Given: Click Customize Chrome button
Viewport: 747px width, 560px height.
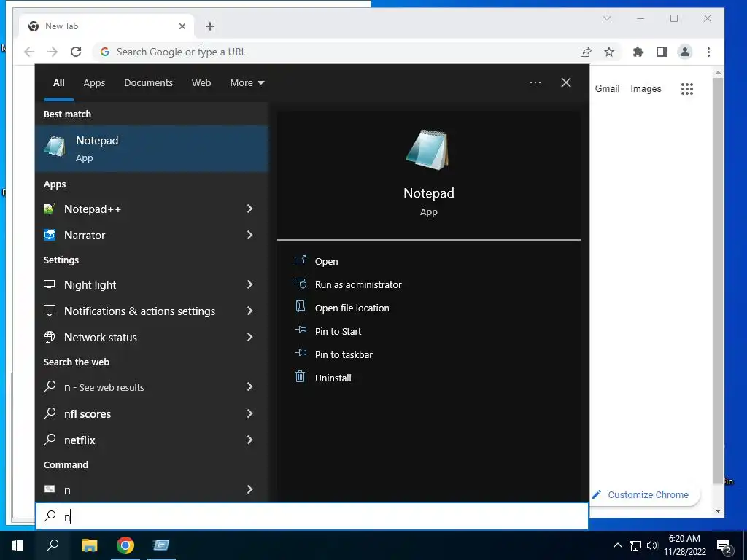Looking at the screenshot, I should pos(645,495).
